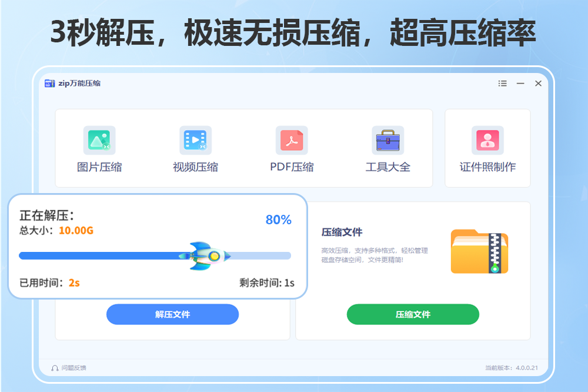Open the list menu in title bar
Viewport: 588px width, 392px height.
tap(502, 84)
